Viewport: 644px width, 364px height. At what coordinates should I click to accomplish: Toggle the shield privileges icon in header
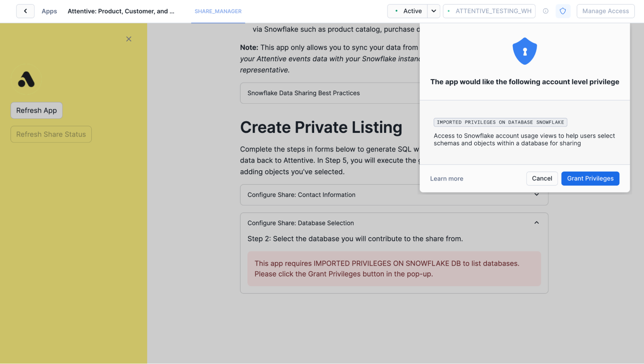563,11
